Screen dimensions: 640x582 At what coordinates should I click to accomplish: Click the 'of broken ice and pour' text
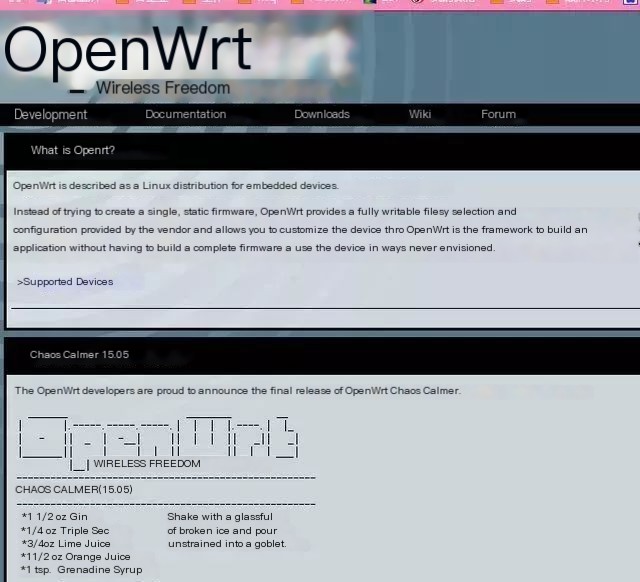tap(222, 531)
